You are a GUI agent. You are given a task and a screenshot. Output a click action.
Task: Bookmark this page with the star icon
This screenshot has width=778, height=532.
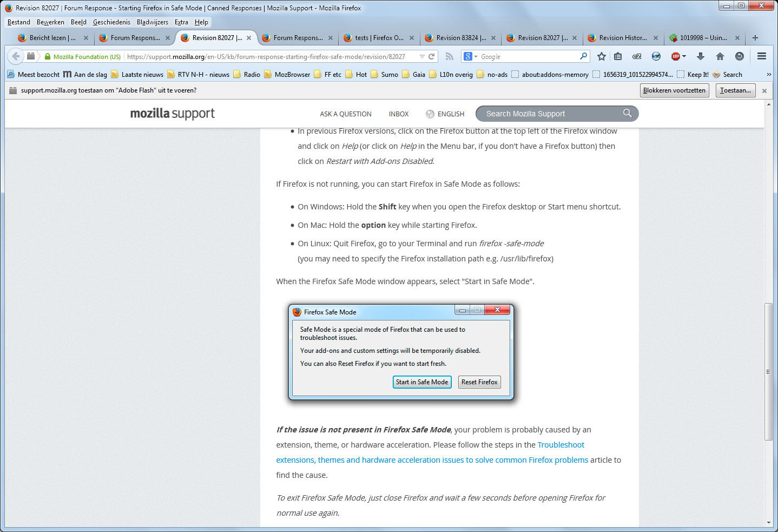click(x=601, y=56)
